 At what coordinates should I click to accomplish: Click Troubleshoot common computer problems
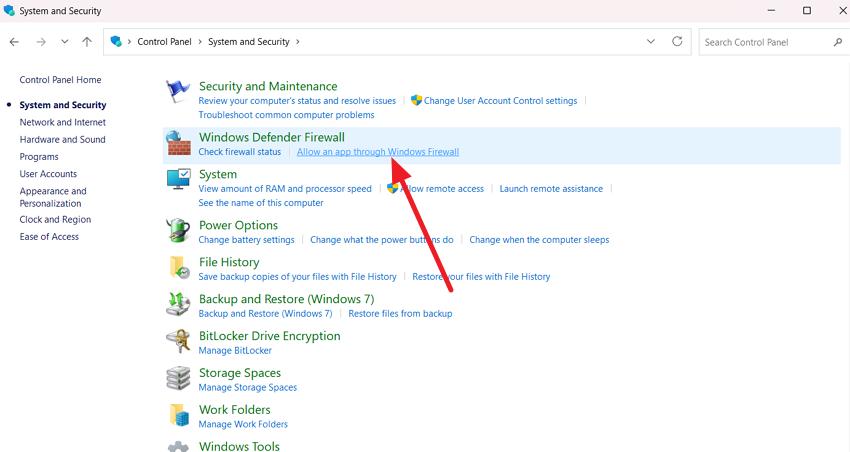click(286, 115)
